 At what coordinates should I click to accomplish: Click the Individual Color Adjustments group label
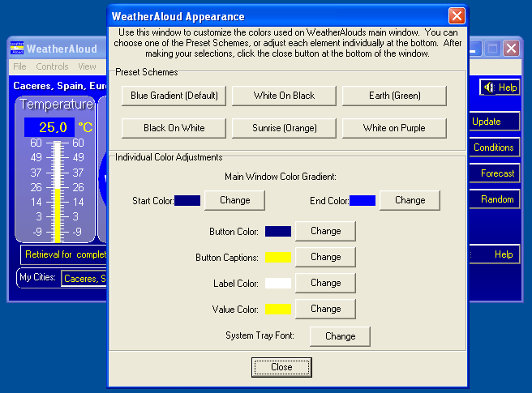pyautogui.click(x=169, y=157)
